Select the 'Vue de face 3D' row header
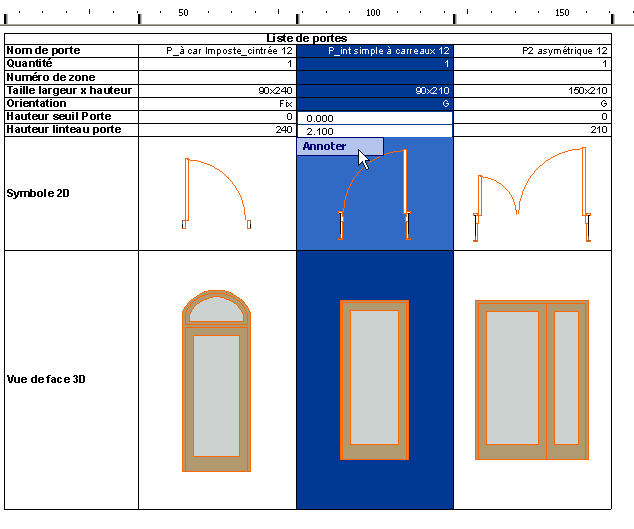Image resolution: width=634 pixels, height=529 pixels. pyautogui.click(x=72, y=379)
